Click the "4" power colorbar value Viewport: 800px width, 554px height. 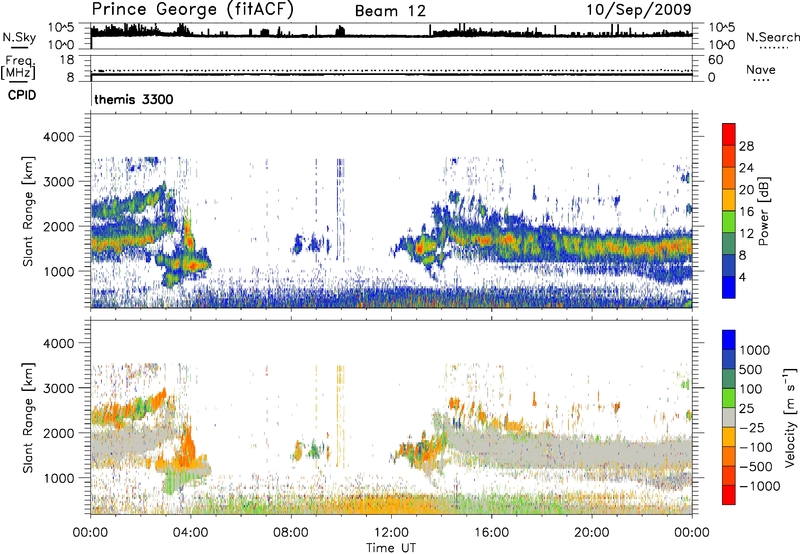pos(743,278)
